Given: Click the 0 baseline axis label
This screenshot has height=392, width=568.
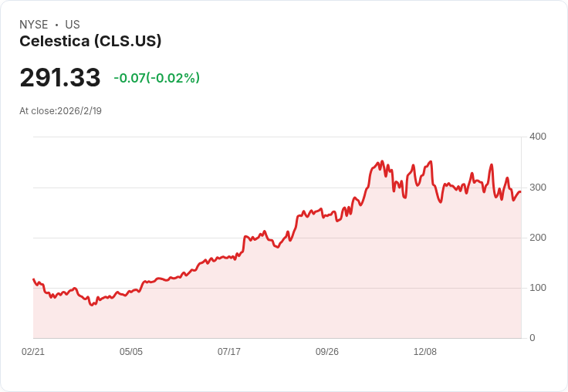Looking at the screenshot, I should 532,338.
